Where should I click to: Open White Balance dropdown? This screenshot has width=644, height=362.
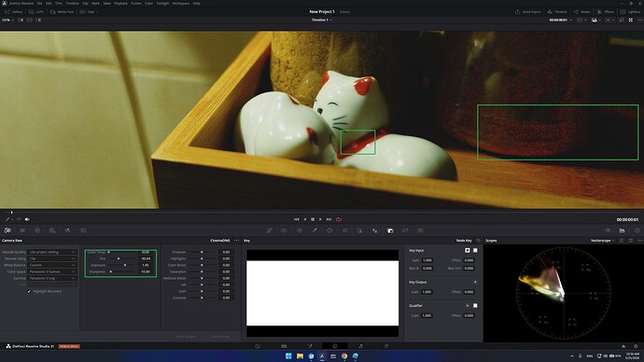tap(52, 265)
